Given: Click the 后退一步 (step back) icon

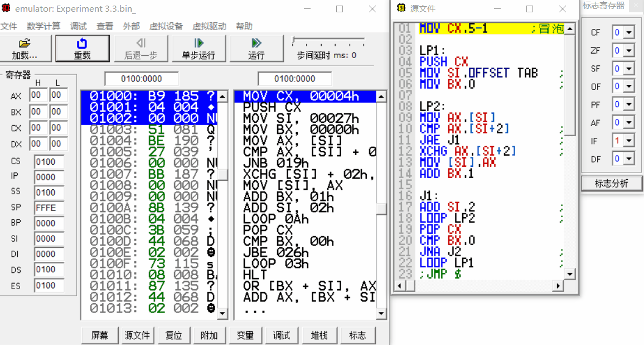Looking at the screenshot, I should click(141, 48).
